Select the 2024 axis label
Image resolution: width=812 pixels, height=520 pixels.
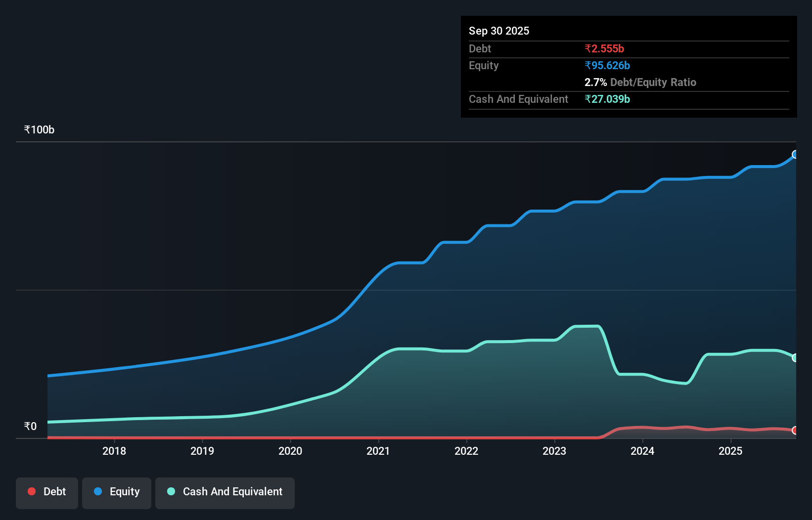642,451
